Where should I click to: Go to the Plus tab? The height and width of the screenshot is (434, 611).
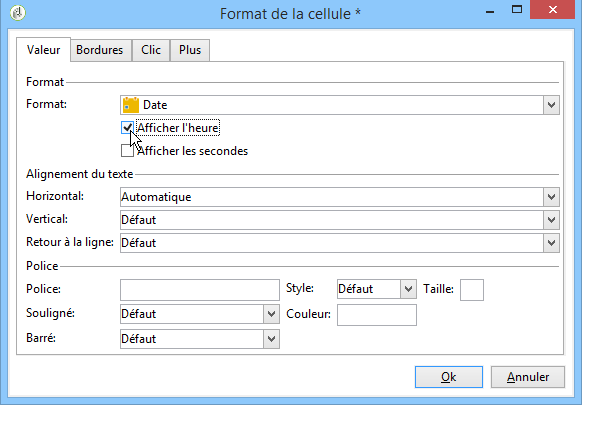[x=189, y=50]
